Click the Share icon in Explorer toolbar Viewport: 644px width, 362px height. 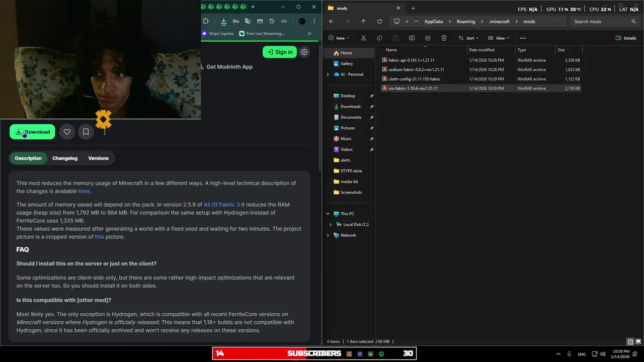click(x=428, y=38)
